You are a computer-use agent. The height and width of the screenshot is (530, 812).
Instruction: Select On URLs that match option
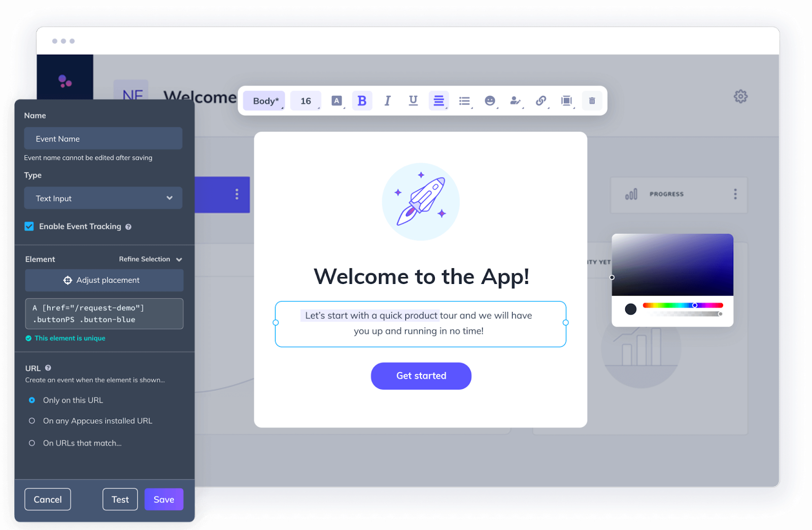[x=32, y=443]
